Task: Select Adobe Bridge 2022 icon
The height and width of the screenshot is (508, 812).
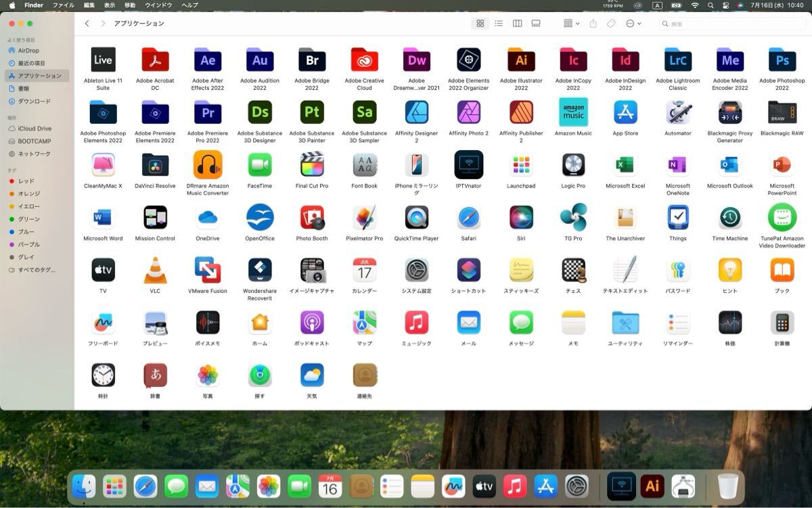Action: 312,60
